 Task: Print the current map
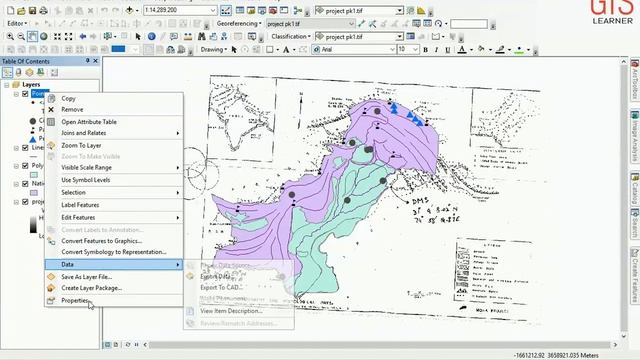pos(43,11)
